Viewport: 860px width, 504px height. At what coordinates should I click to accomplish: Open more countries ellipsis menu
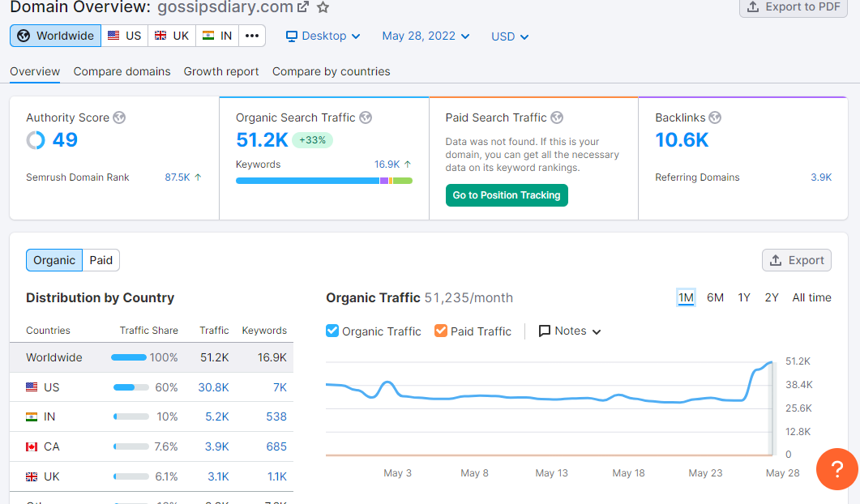[x=252, y=36]
